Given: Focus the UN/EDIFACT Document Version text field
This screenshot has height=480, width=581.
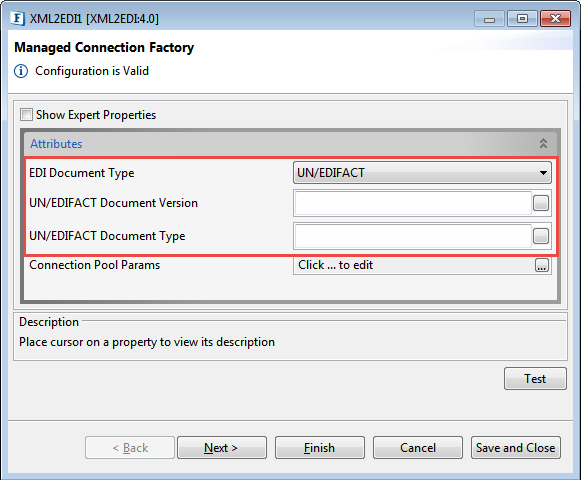Looking at the screenshot, I should click(413, 203).
